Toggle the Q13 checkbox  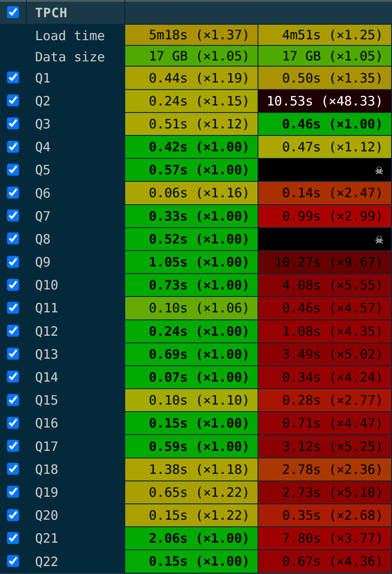tap(13, 354)
